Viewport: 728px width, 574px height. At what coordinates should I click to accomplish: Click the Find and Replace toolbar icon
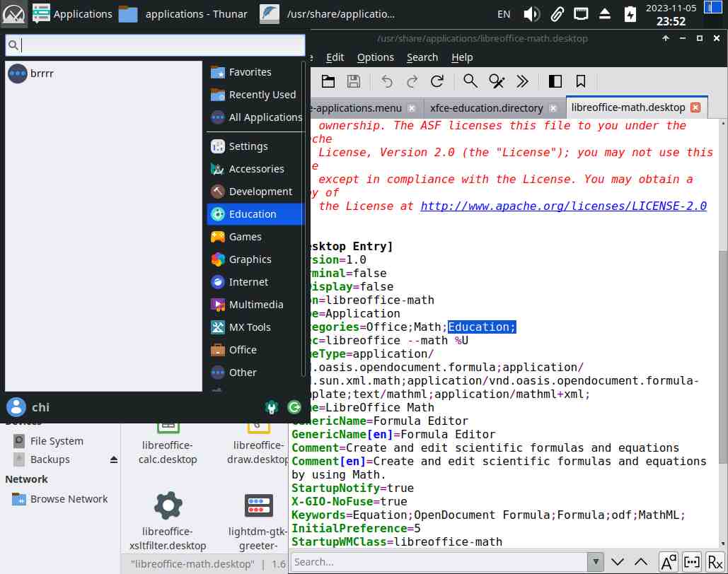497,81
